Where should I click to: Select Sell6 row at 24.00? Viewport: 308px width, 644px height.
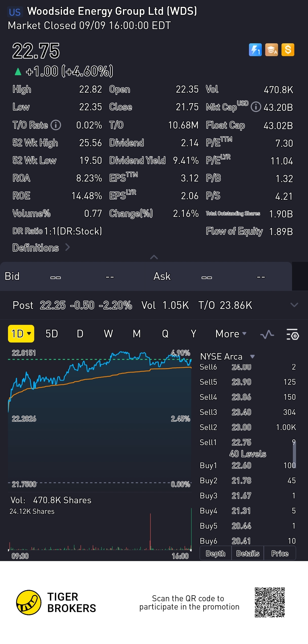tap(248, 367)
